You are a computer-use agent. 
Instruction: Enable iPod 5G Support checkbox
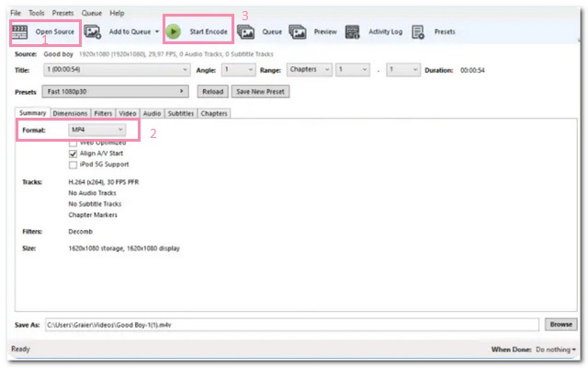[73, 165]
